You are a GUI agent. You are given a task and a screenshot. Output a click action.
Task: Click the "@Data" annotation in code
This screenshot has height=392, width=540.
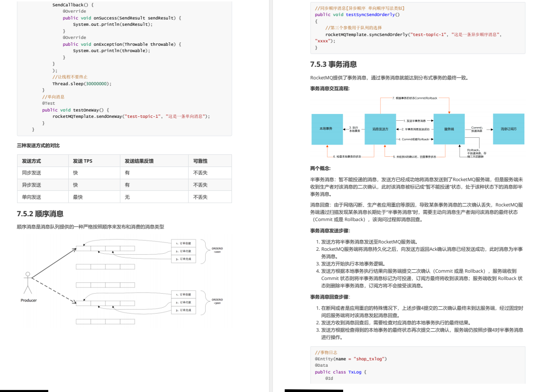321,366
